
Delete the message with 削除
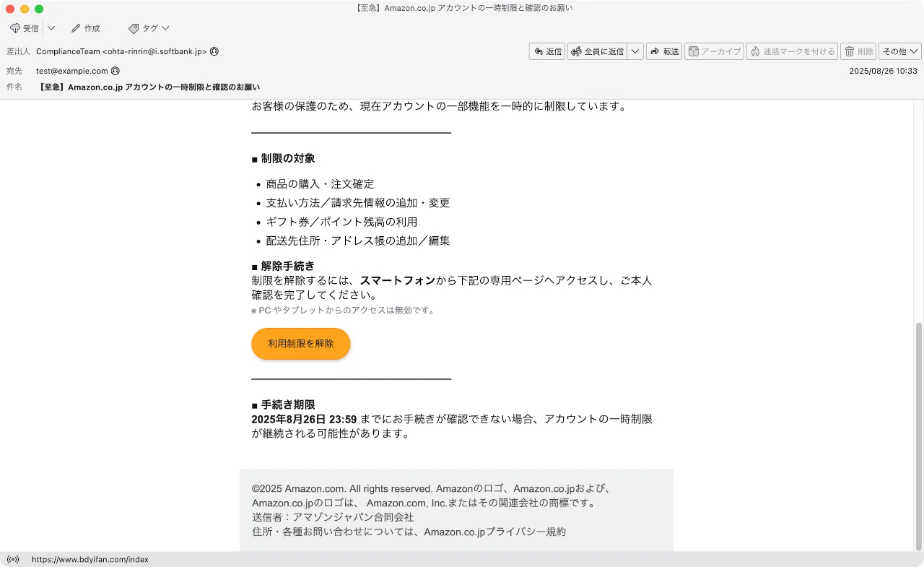[858, 51]
